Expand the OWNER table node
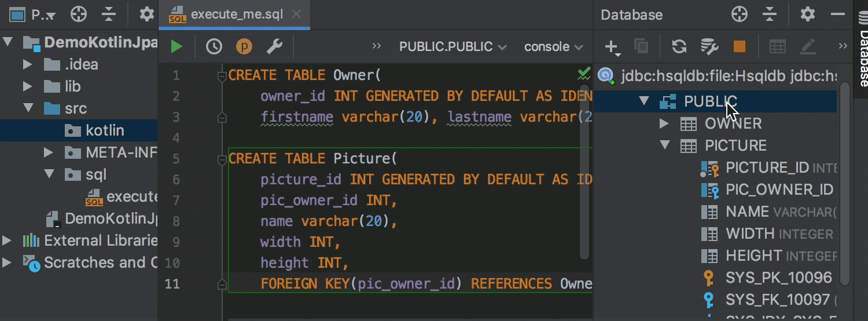This screenshot has width=868, height=321. (664, 123)
